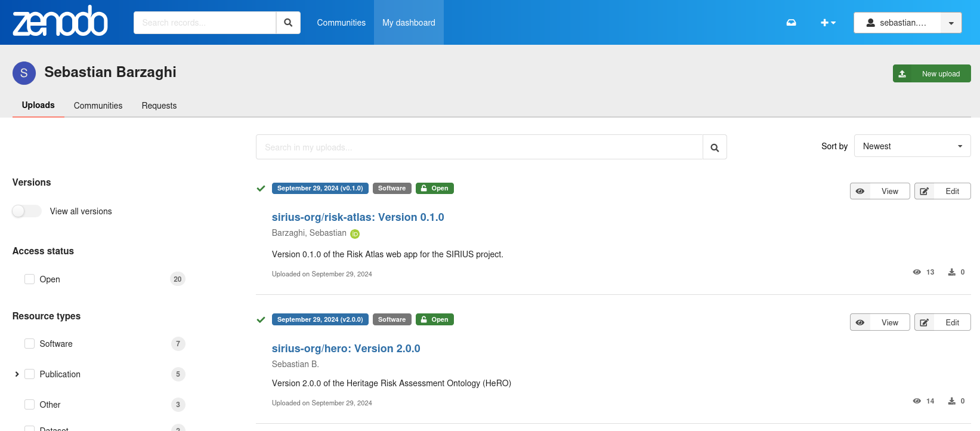Click the S user avatar circle
The image size is (980, 431).
pos(24,73)
